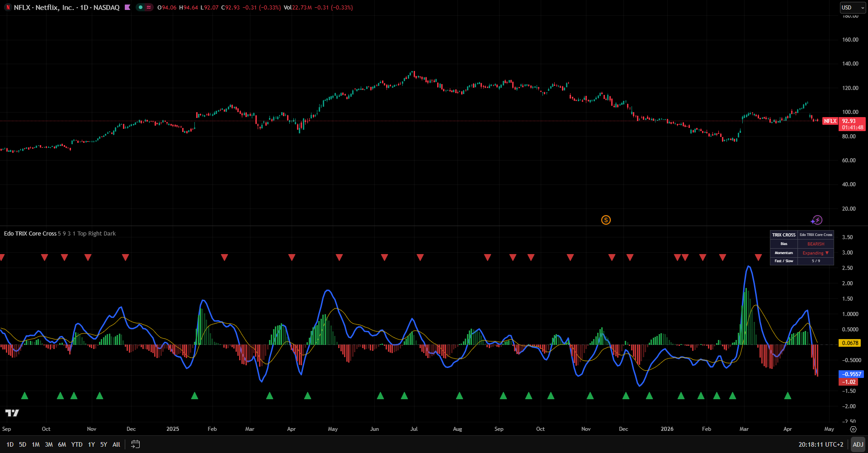This screenshot has width=868, height=453.
Task: Select the All time range
Action: point(116,444)
